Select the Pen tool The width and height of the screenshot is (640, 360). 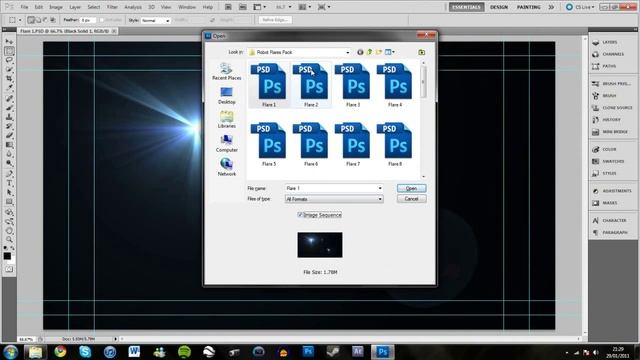(x=9, y=174)
